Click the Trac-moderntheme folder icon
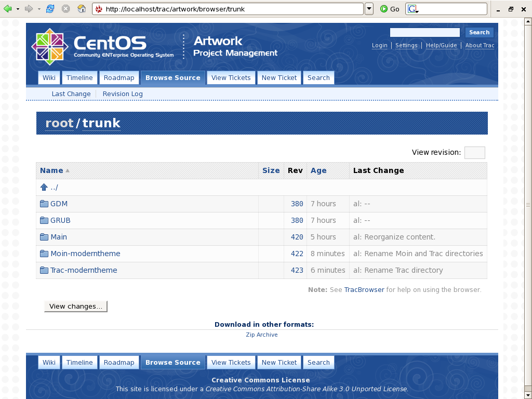This screenshot has height=399, width=532. [x=44, y=270]
